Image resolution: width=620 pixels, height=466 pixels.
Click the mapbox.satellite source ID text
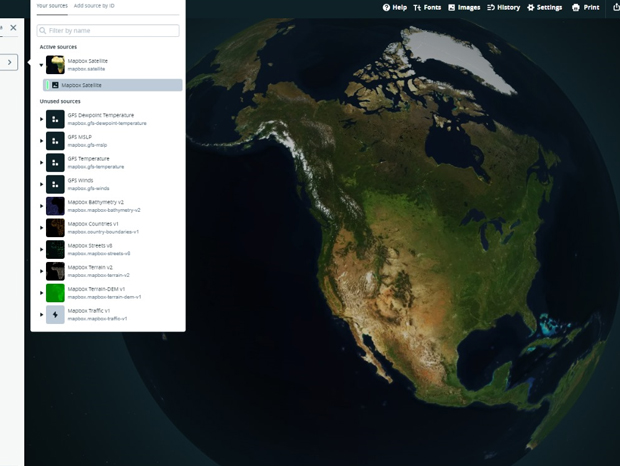coord(86,69)
